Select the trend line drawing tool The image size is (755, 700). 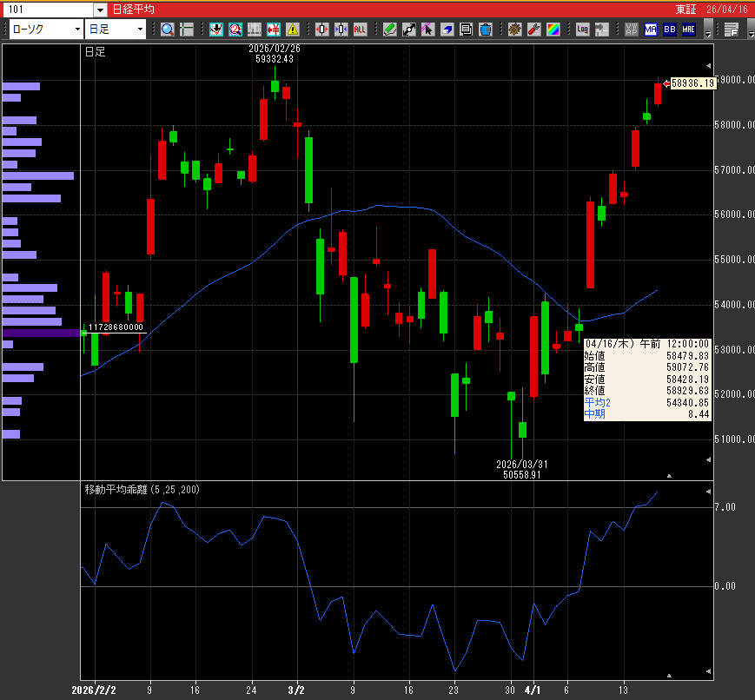[409, 30]
